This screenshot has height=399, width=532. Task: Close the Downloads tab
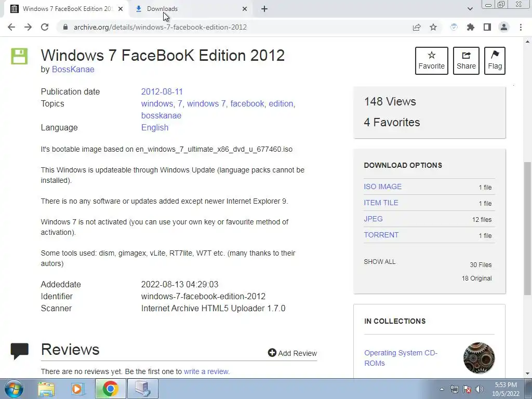245,9
